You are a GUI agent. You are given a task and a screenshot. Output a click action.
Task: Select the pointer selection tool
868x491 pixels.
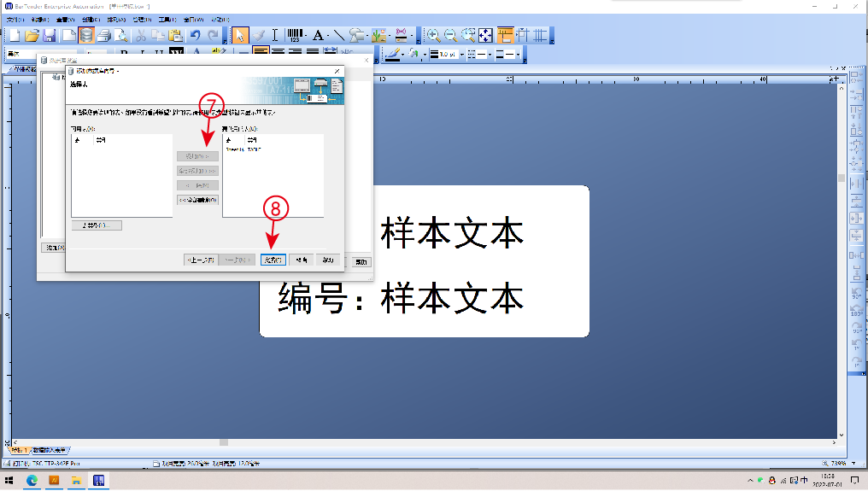pyautogui.click(x=240, y=35)
